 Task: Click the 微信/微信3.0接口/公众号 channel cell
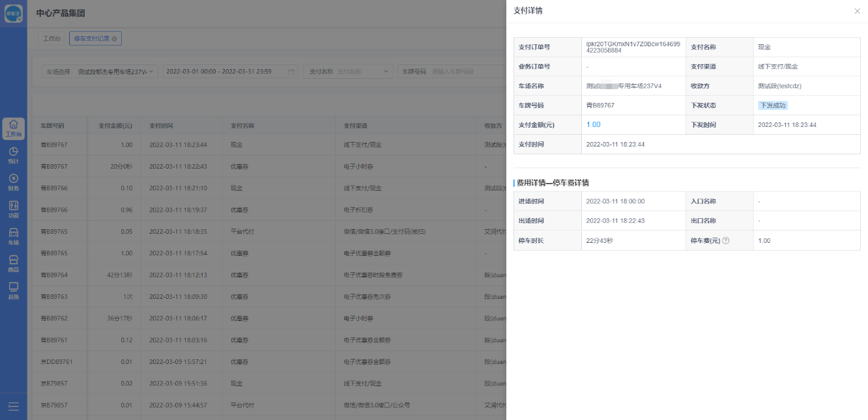[x=376, y=405]
